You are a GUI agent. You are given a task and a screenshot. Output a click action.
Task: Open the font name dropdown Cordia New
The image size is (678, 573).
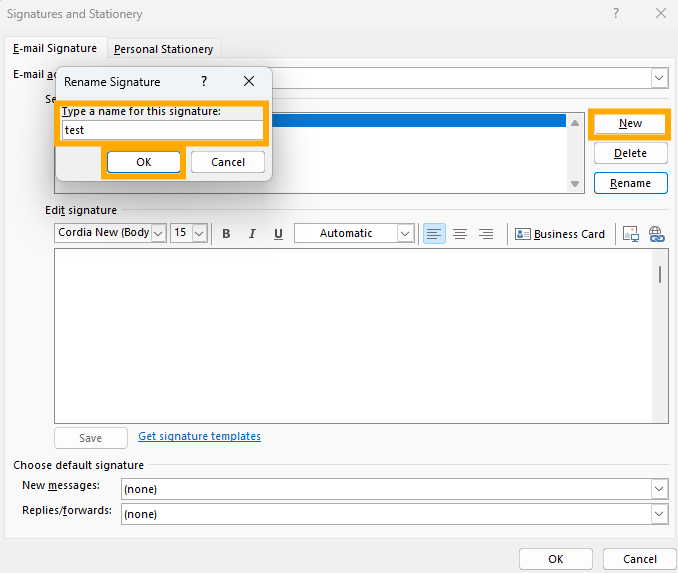point(158,234)
